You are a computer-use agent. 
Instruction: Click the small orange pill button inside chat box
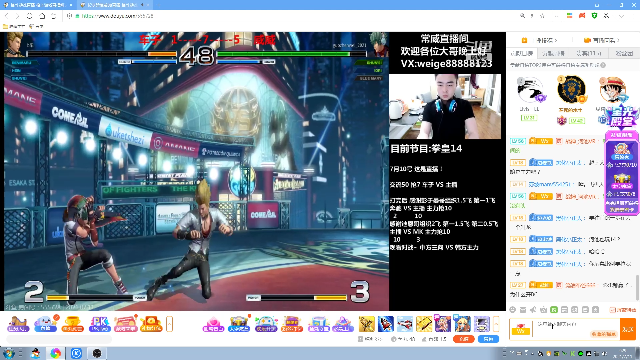[x=603, y=334]
